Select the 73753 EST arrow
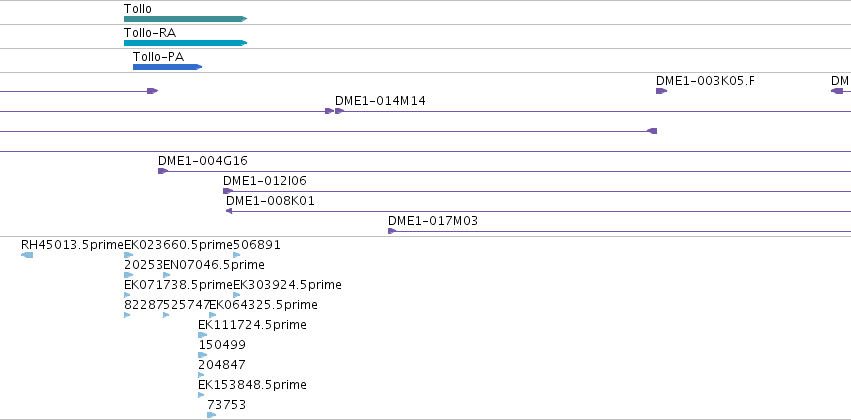 pos(211,415)
